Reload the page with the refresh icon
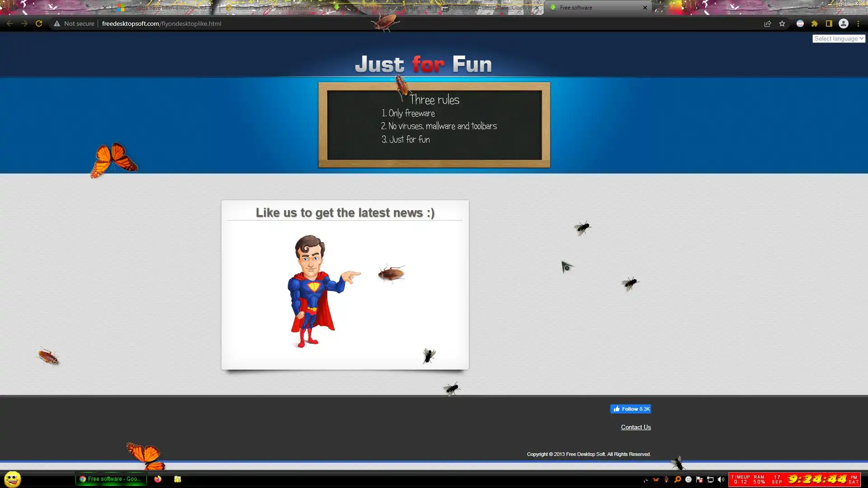This screenshot has height=488, width=868. click(39, 23)
